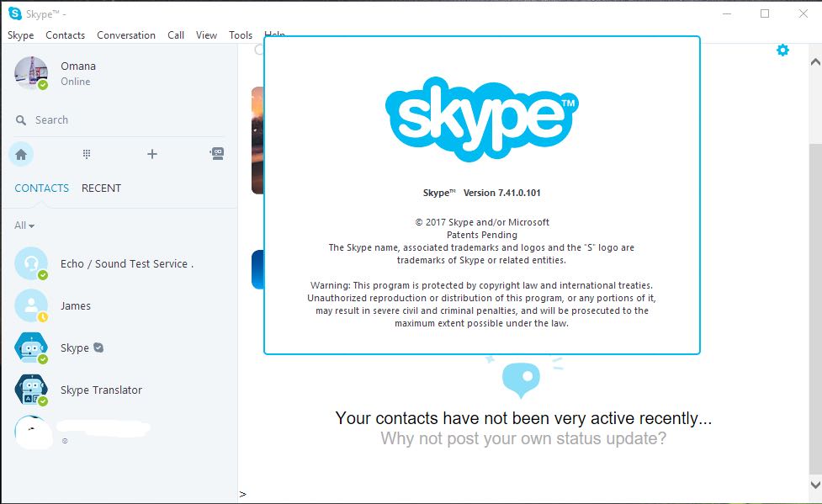This screenshot has width=822, height=504.
Task: Click the search magnifier icon
Action: click(x=21, y=119)
